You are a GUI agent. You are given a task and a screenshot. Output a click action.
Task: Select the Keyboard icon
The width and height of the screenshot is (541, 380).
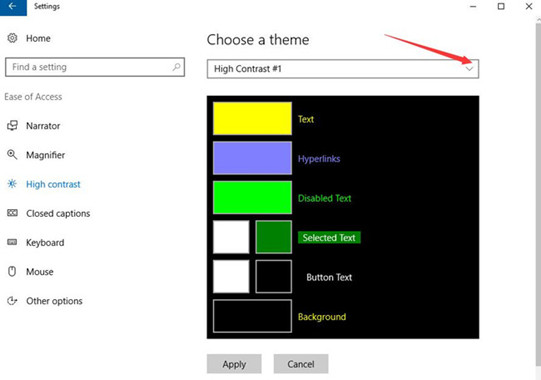(12, 242)
